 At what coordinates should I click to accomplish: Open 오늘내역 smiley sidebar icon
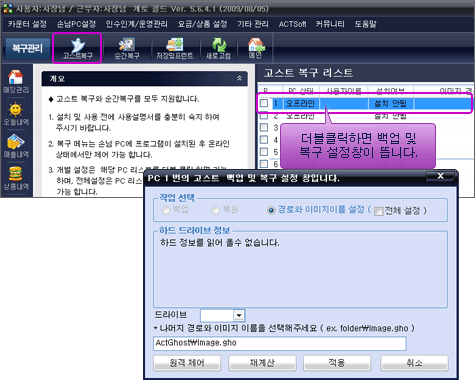(x=16, y=114)
